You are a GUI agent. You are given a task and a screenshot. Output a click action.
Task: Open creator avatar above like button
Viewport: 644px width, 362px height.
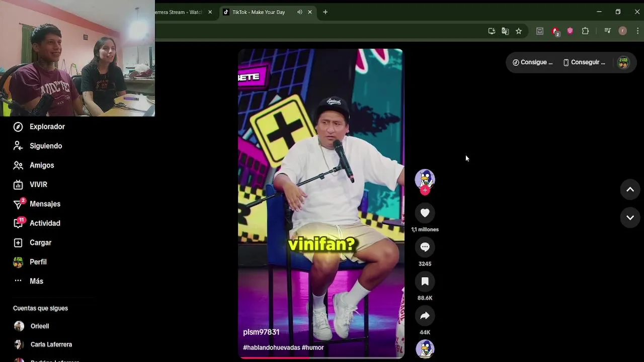pos(425,179)
